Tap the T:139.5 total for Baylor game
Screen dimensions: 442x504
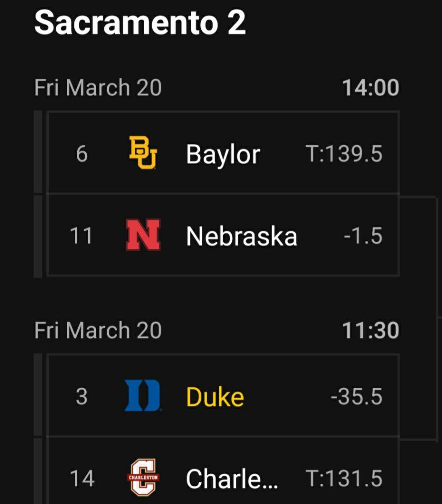tap(344, 154)
